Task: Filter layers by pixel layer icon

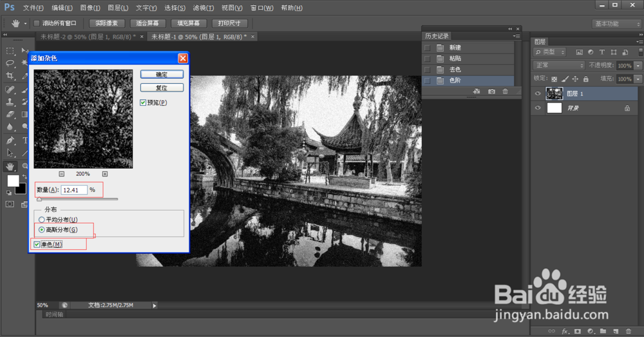Action: [579, 52]
